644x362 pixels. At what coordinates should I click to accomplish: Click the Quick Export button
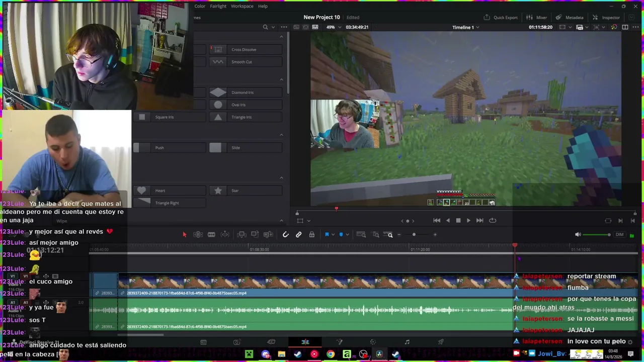[501, 18]
